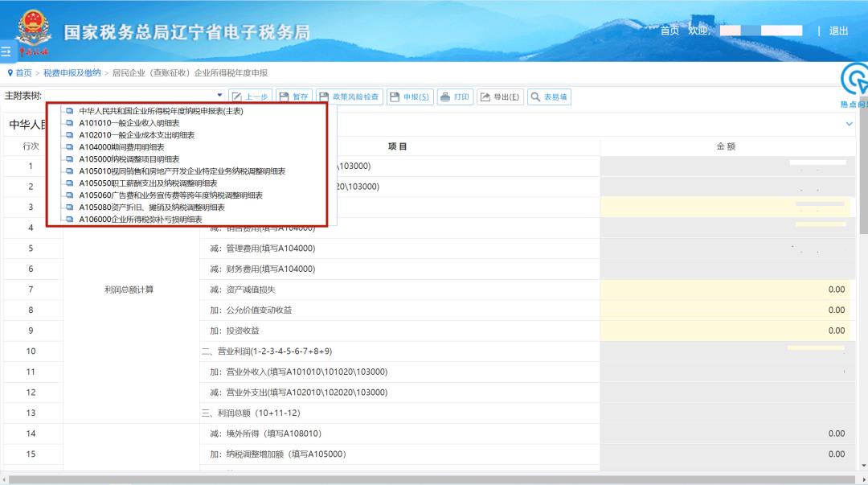868x485 pixels.
Task: Export using the 导出(E) button
Action: [500, 97]
